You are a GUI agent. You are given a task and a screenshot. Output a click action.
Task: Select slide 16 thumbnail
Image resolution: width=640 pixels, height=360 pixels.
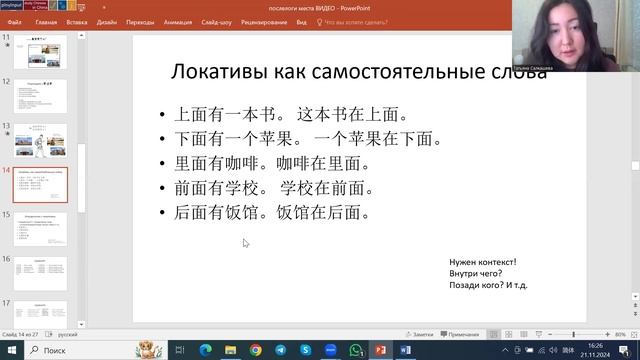click(40, 273)
